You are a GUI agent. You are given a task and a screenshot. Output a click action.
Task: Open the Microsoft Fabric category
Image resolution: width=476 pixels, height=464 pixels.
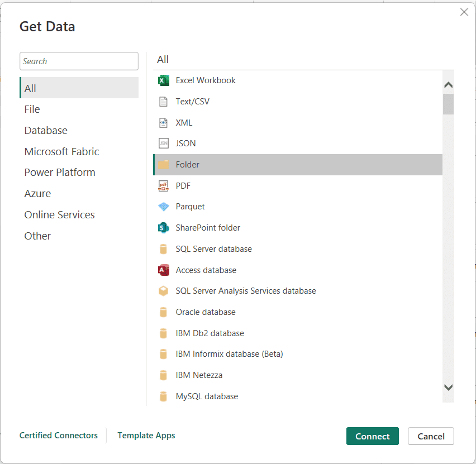point(61,151)
